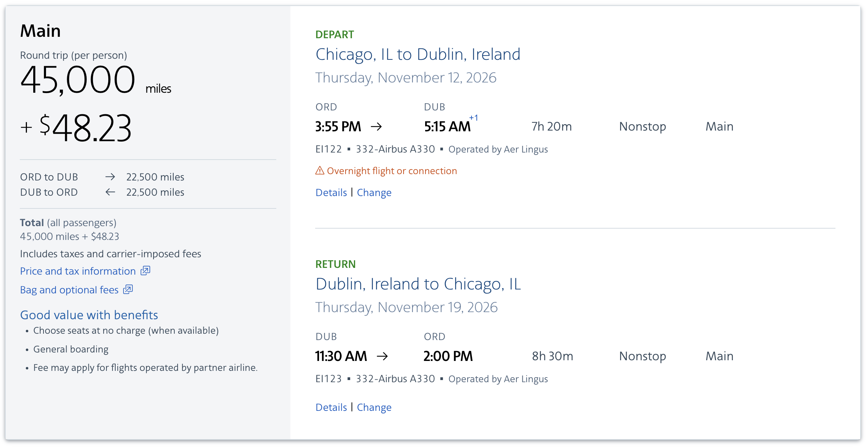Click the external link icon beside Price and tax information
The width and height of the screenshot is (868, 448).
tap(145, 271)
